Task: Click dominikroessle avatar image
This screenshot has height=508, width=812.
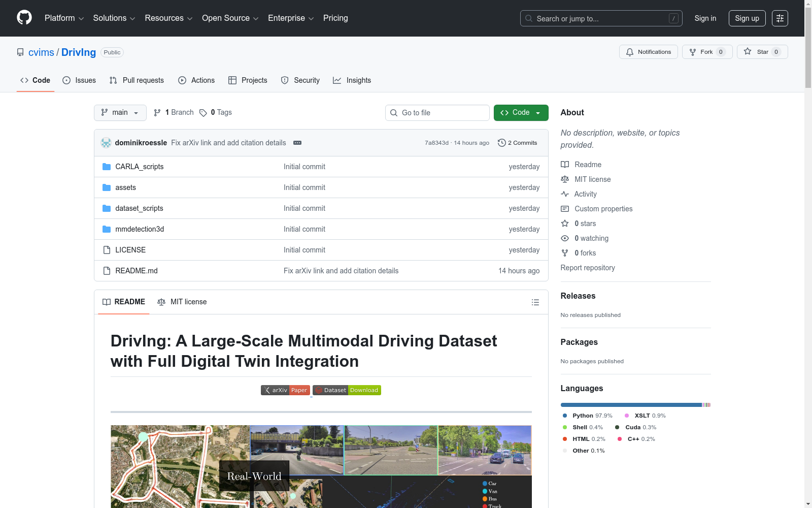Action: 106,143
